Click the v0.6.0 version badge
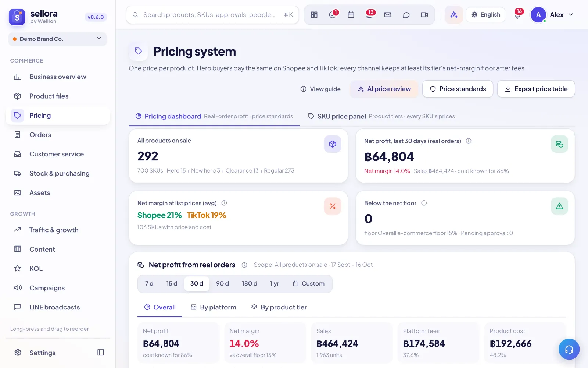This screenshot has width=588, height=368. coord(96,17)
